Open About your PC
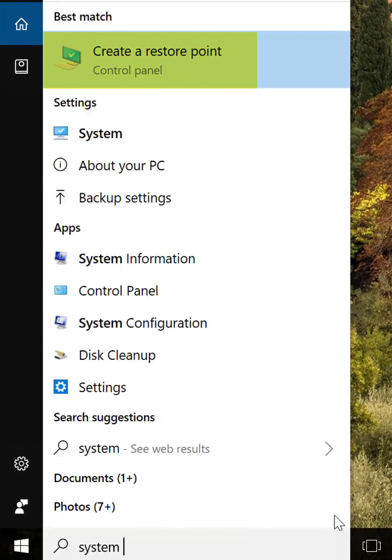 click(x=197, y=165)
